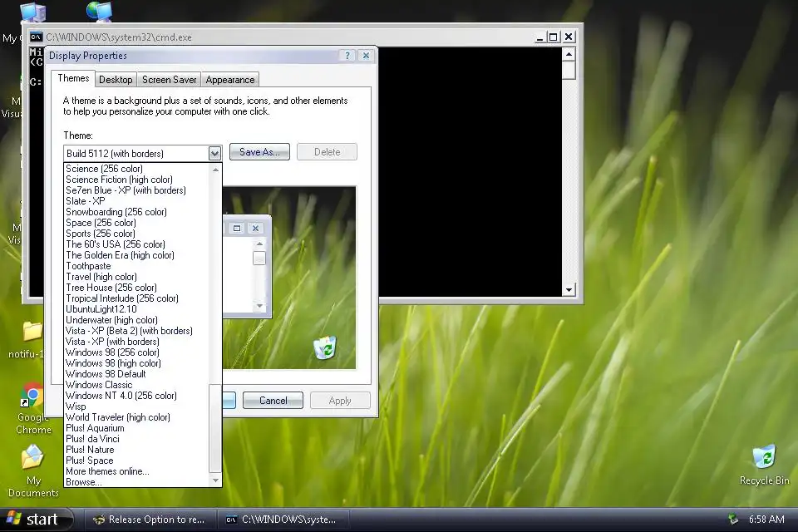Select Windows 98 Default theme
798x532 pixels.
[x=136, y=374]
